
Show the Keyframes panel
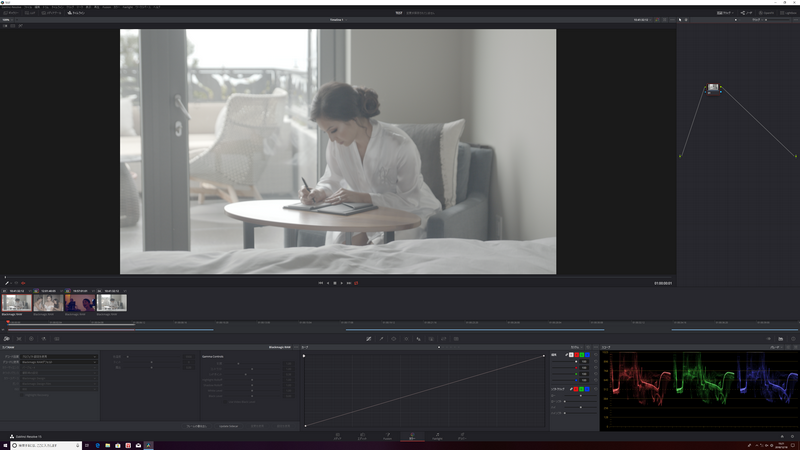point(768,339)
